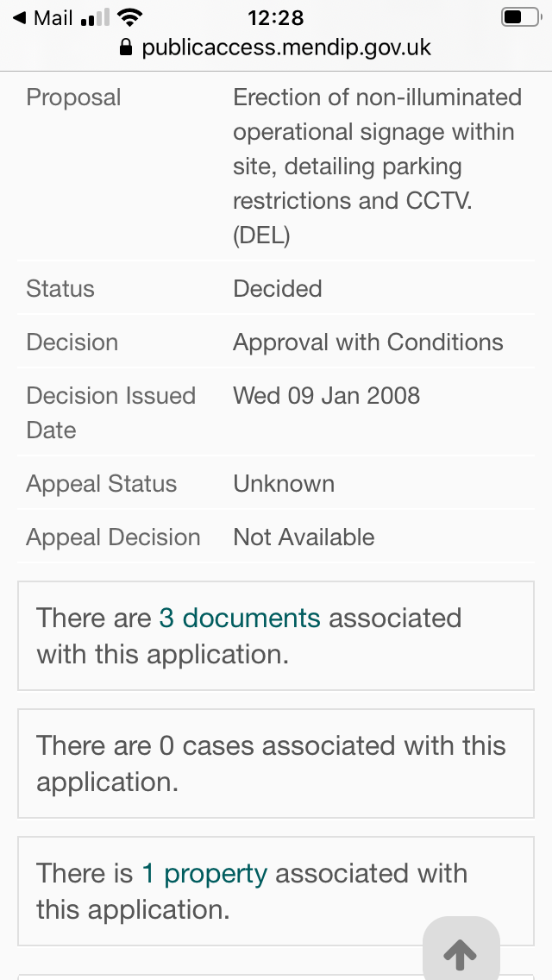Tap the scroll-to-top arrow button
Screen dimensions: 552x980
461,952
